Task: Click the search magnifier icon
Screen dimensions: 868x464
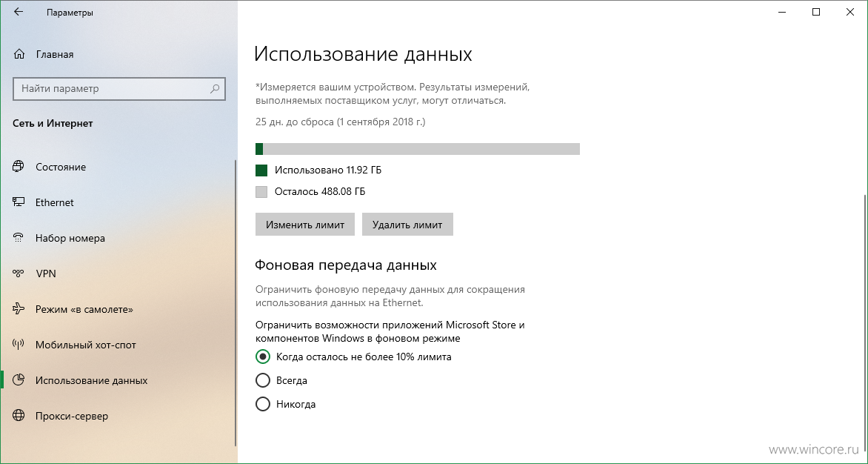Action: (215, 89)
